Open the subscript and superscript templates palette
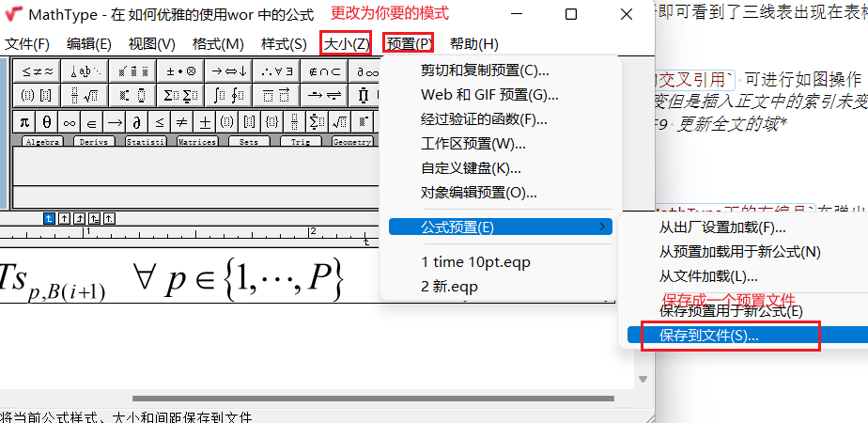Screen dimensions: 868x423 pos(132,95)
